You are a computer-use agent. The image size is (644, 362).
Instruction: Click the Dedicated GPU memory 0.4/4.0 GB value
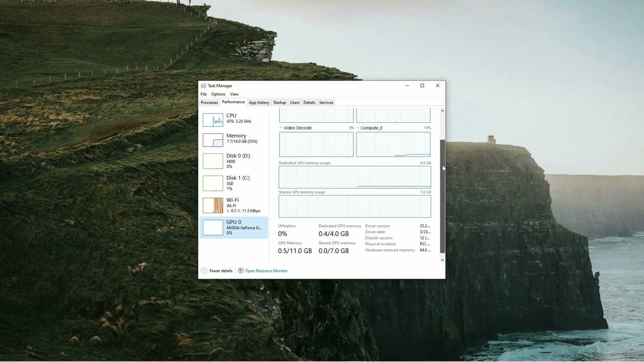tap(334, 234)
